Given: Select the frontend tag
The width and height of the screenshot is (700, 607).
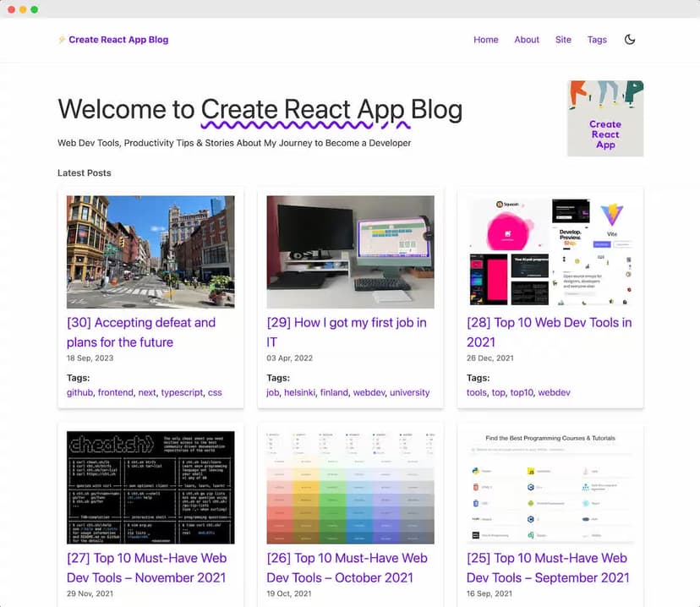Looking at the screenshot, I should pos(116,392).
